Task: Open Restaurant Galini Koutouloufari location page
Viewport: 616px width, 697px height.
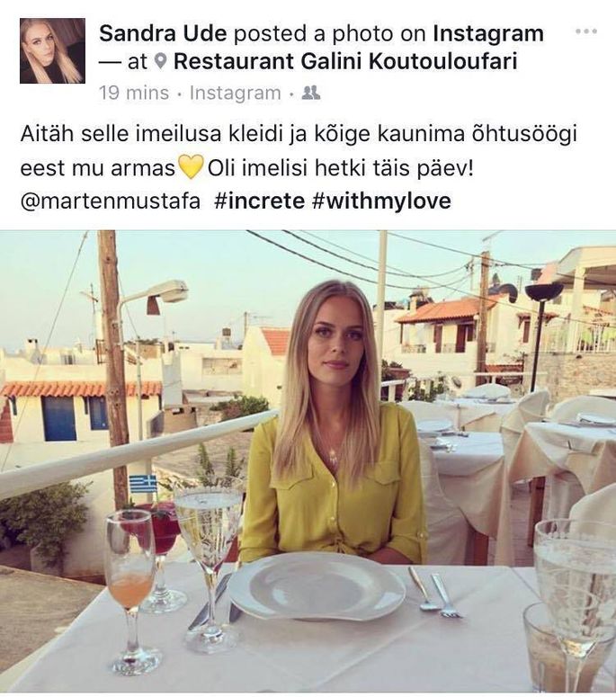Action: (x=345, y=61)
